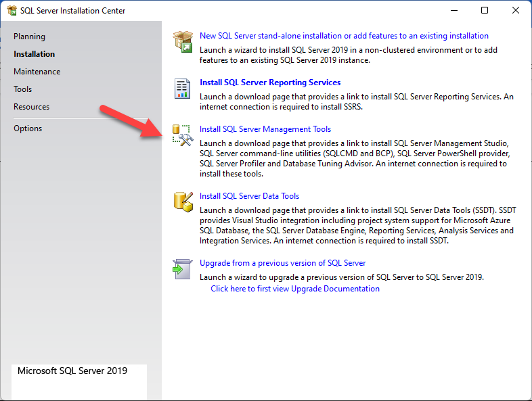Click the Microsoft SQL Server 2019 label
The width and height of the screenshot is (532, 401).
pyautogui.click(x=72, y=371)
